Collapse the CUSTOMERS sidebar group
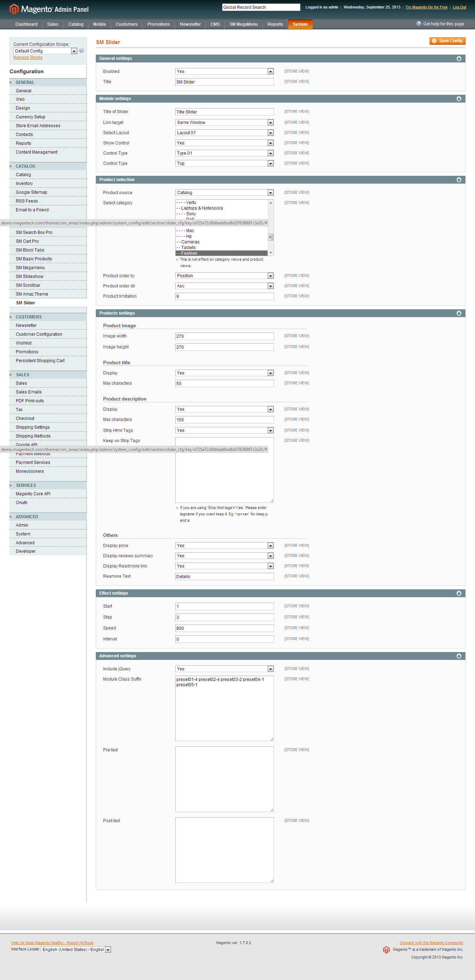This screenshot has width=475, height=980. (48, 317)
